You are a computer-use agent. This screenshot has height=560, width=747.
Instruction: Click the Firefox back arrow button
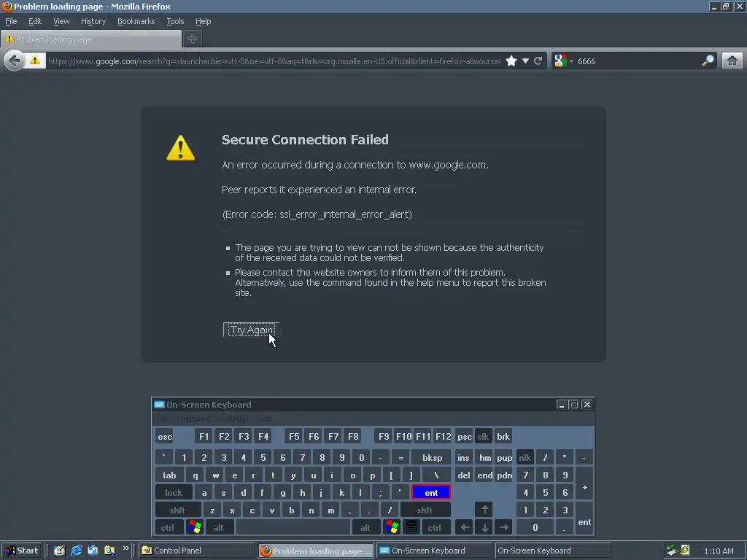click(15, 61)
